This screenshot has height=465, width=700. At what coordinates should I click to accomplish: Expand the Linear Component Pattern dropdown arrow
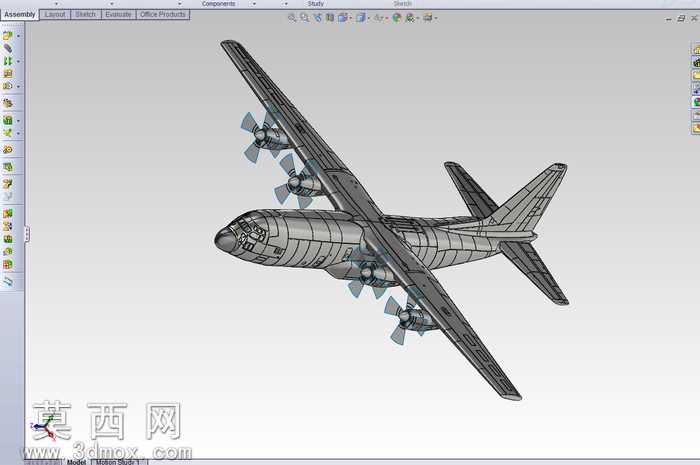[x=18, y=61]
